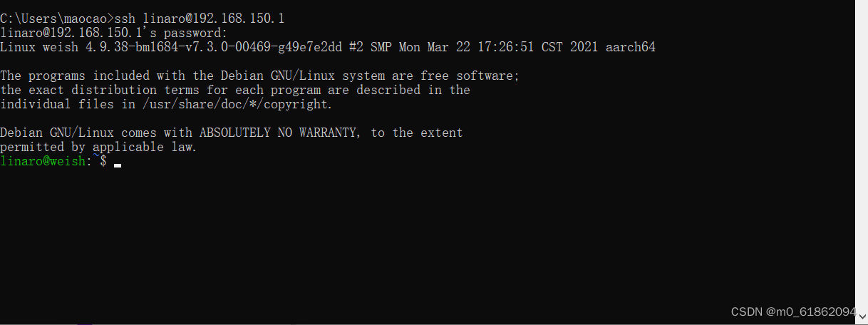The image size is (868, 325).
Task: Click the 'permitted by applicable law' line
Action: pyautogui.click(x=98, y=148)
